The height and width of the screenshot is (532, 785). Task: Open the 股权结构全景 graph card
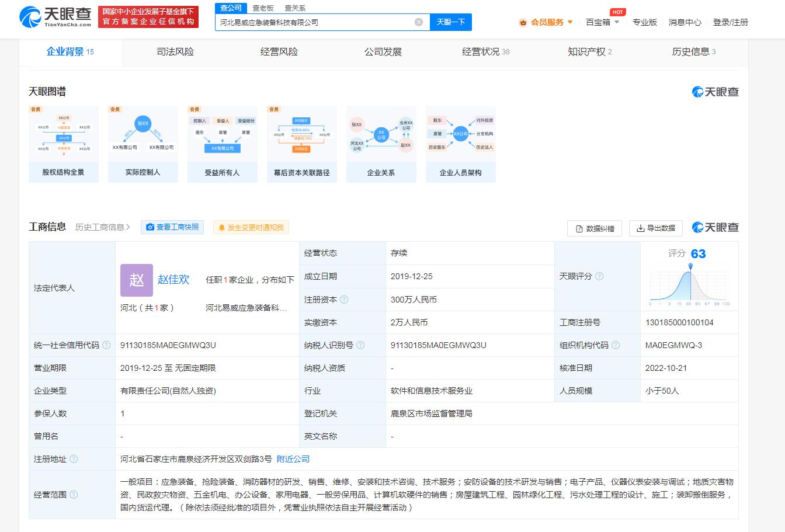point(64,144)
